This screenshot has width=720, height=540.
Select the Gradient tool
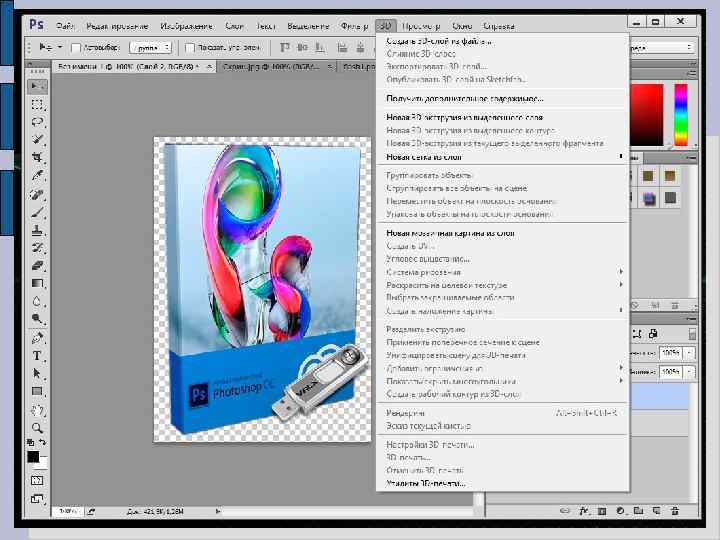point(37,283)
